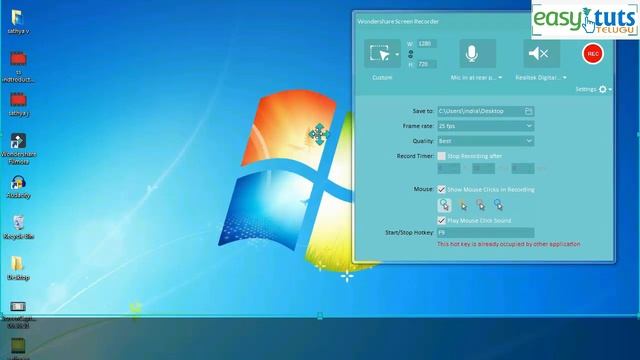Image resolution: width=640 pixels, height=360 pixels.
Task: Click the Custom label under capture icon
Action: (x=382, y=78)
